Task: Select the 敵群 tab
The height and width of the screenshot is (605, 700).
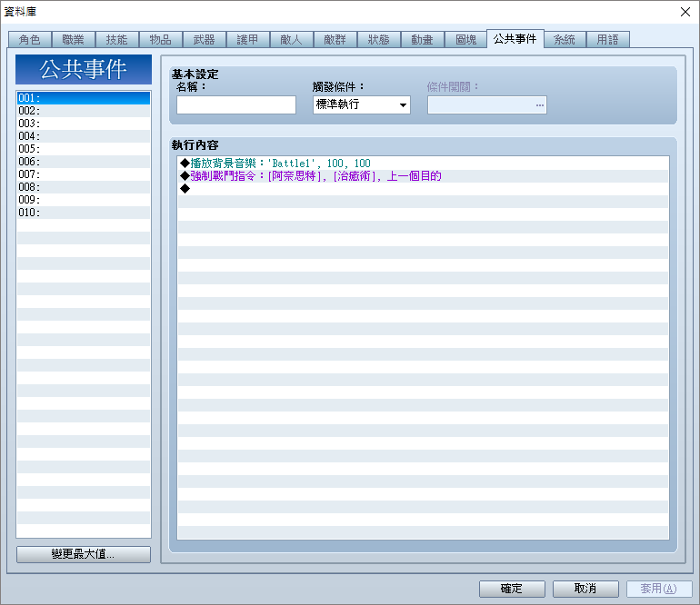Action: [x=335, y=40]
